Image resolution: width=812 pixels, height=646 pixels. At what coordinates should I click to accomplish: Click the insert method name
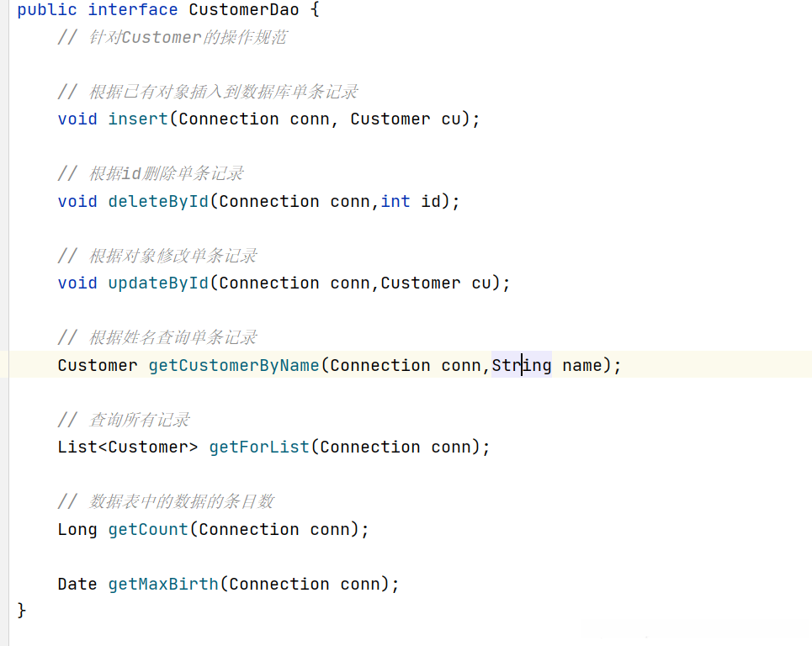(x=138, y=119)
